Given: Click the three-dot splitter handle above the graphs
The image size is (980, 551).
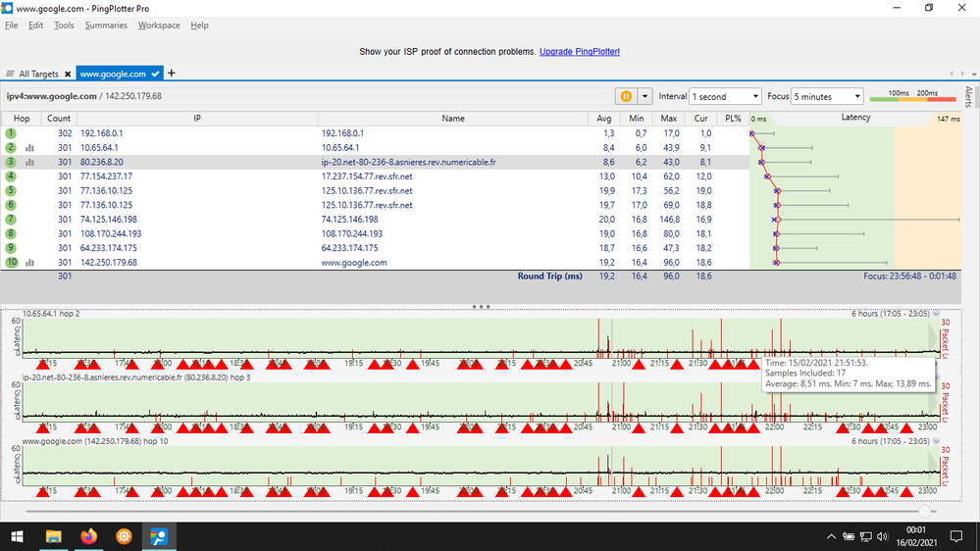Looking at the screenshot, I should (482, 307).
